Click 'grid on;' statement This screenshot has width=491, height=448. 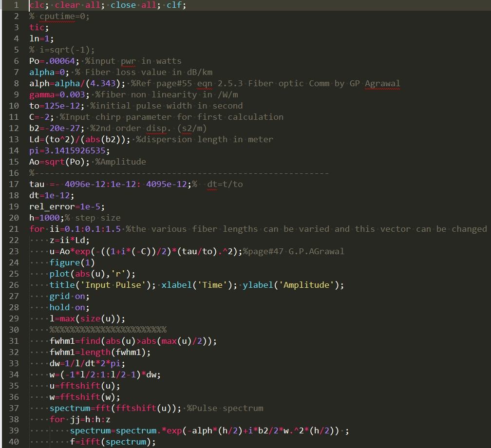coord(70,296)
